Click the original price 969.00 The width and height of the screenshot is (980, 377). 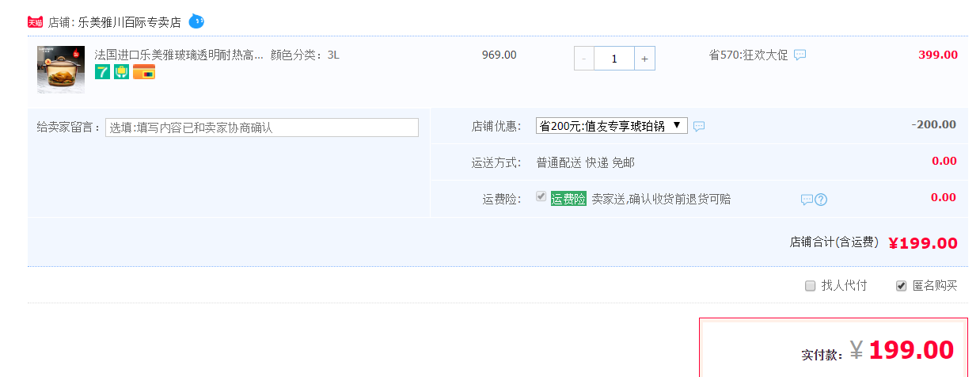pos(499,55)
